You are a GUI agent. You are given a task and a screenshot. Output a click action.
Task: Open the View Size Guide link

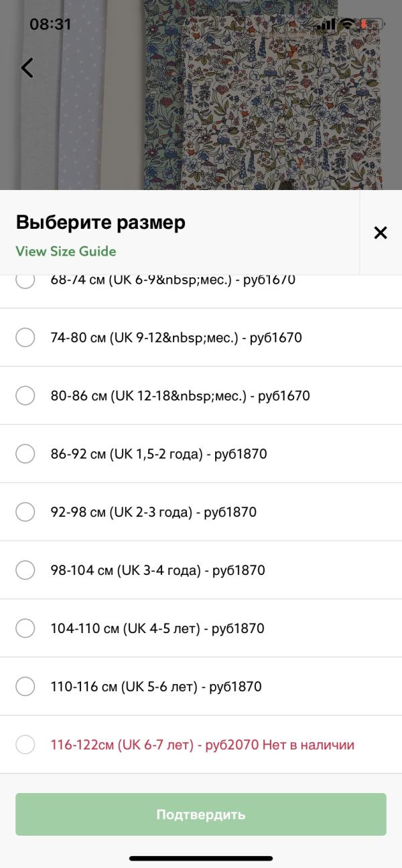click(x=66, y=252)
